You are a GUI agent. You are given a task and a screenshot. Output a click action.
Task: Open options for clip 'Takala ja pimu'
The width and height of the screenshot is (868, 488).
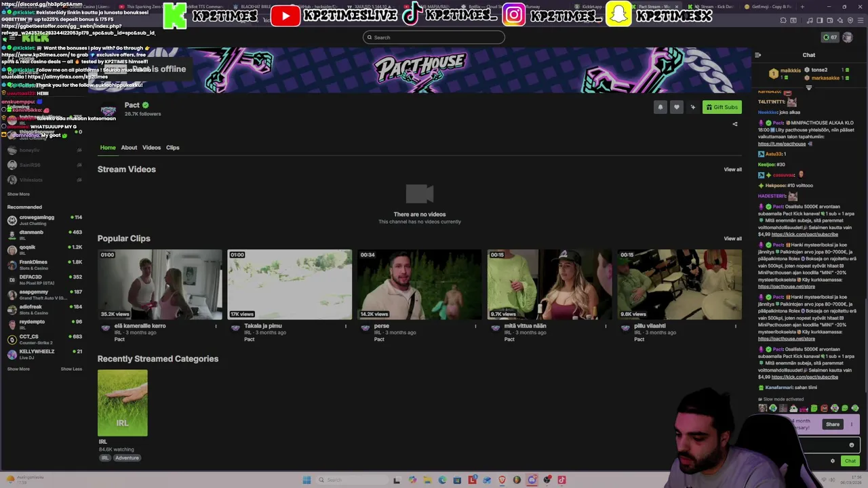click(345, 326)
